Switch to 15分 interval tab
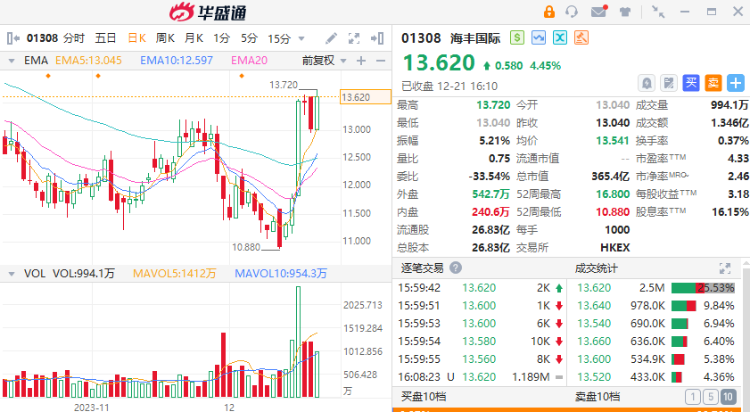The height and width of the screenshot is (412, 750). pyautogui.click(x=279, y=38)
